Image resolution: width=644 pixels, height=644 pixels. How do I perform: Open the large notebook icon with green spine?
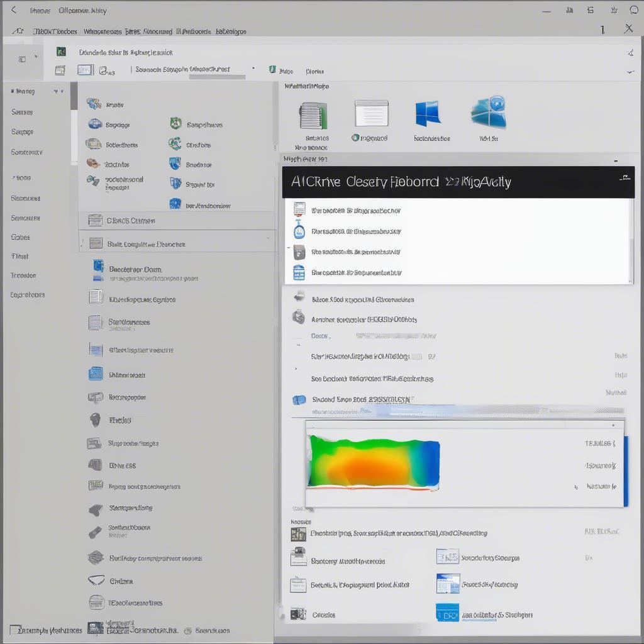314,116
